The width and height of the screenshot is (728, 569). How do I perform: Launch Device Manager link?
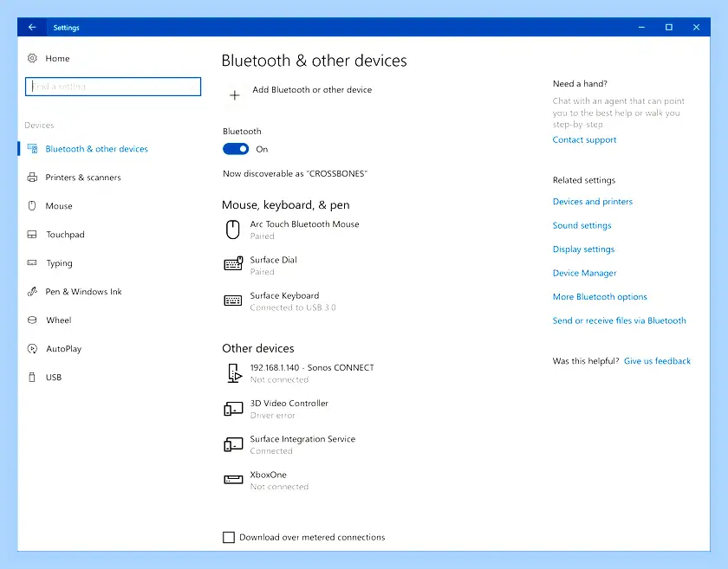coord(584,273)
